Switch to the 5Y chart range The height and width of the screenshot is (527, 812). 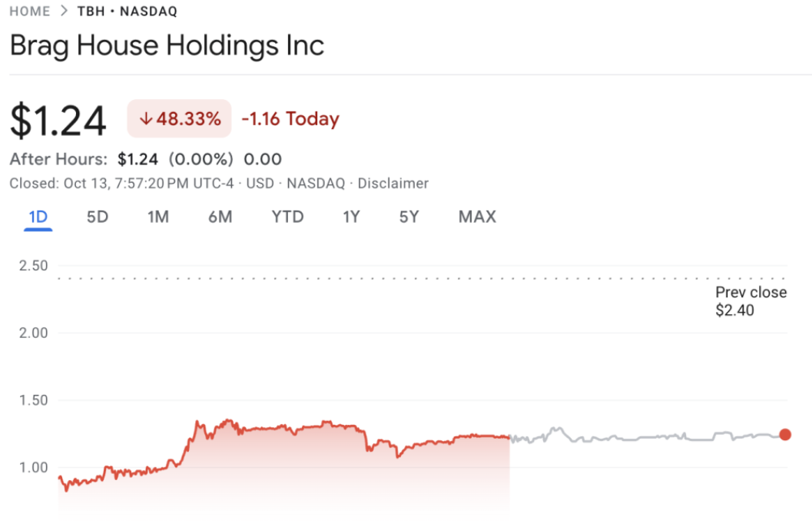coord(409,217)
